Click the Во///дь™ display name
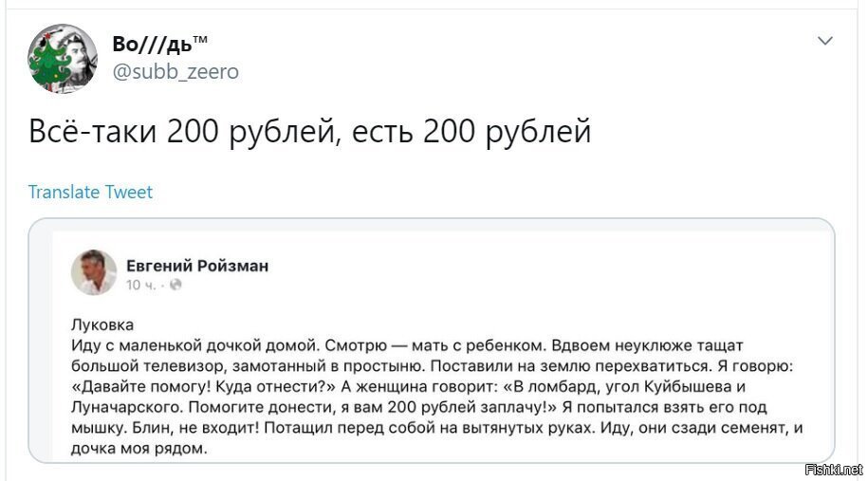This screenshot has width=868, height=481. click(x=160, y=44)
